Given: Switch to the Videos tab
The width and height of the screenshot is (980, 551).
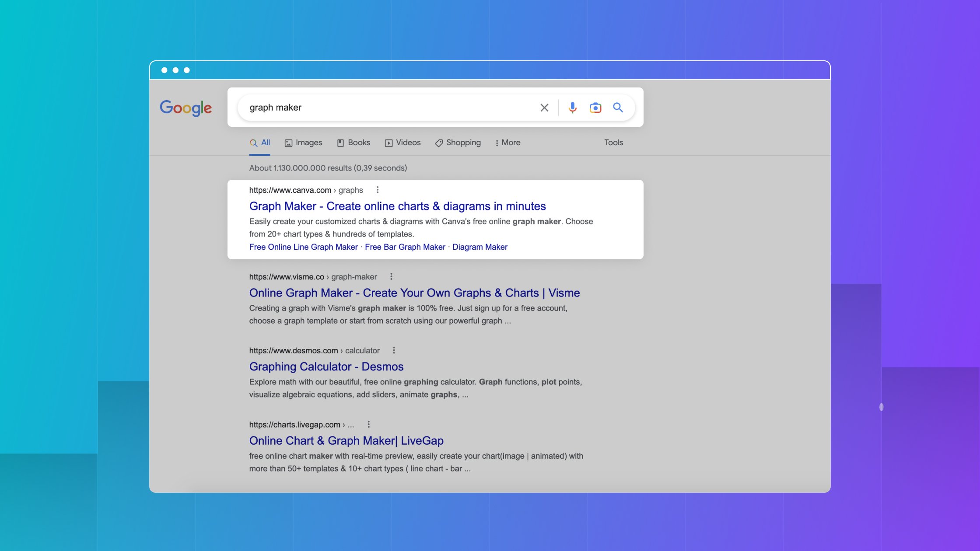Looking at the screenshot, I should [402, 143].
